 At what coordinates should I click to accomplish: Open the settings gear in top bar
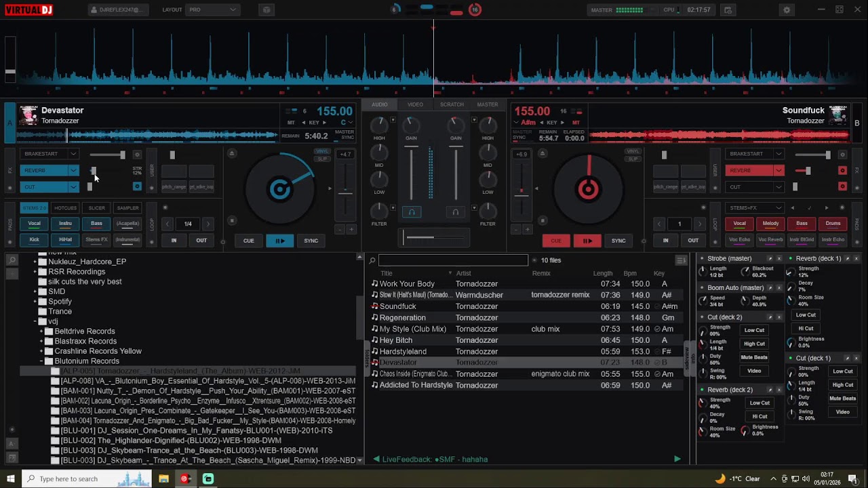coord(787,10)
